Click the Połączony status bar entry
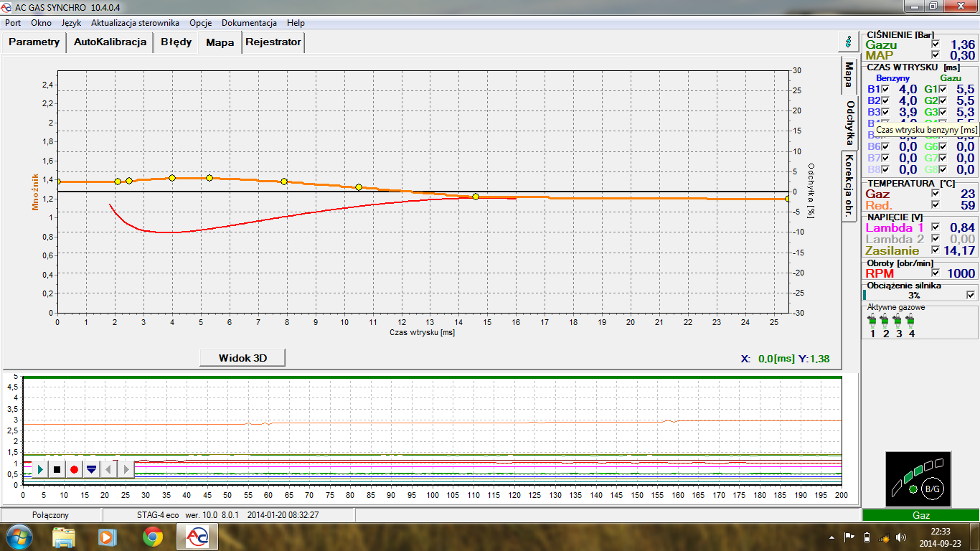 (x=51, y=515)
